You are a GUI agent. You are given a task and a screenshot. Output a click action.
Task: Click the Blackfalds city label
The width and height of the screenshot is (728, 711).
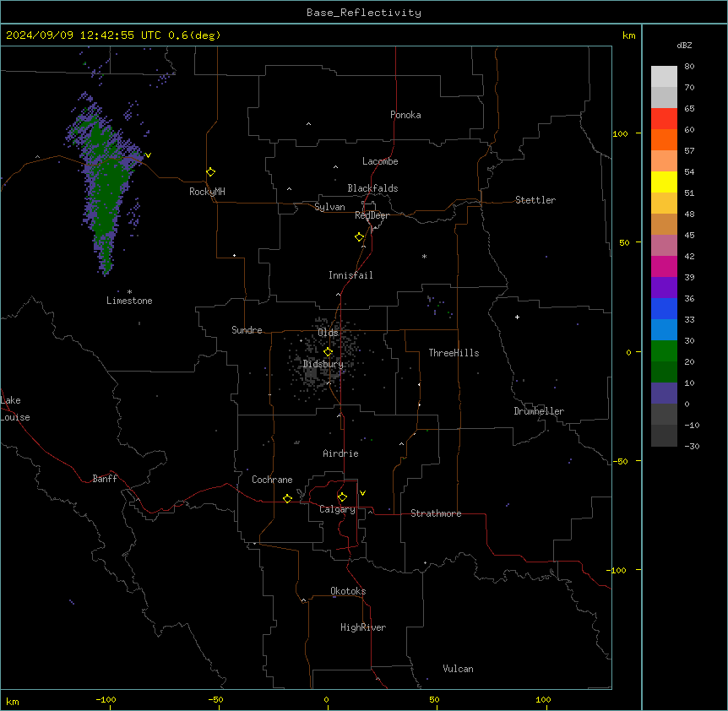(372, 188)
